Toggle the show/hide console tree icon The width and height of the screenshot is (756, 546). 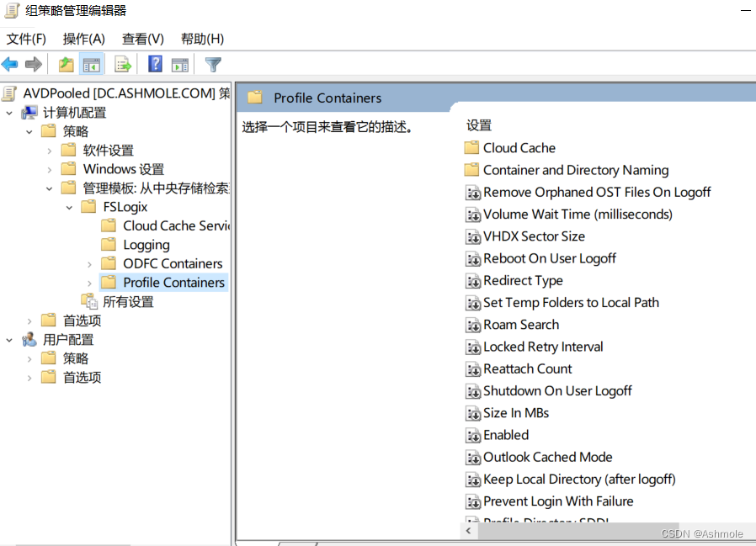(x=91, y=64)
